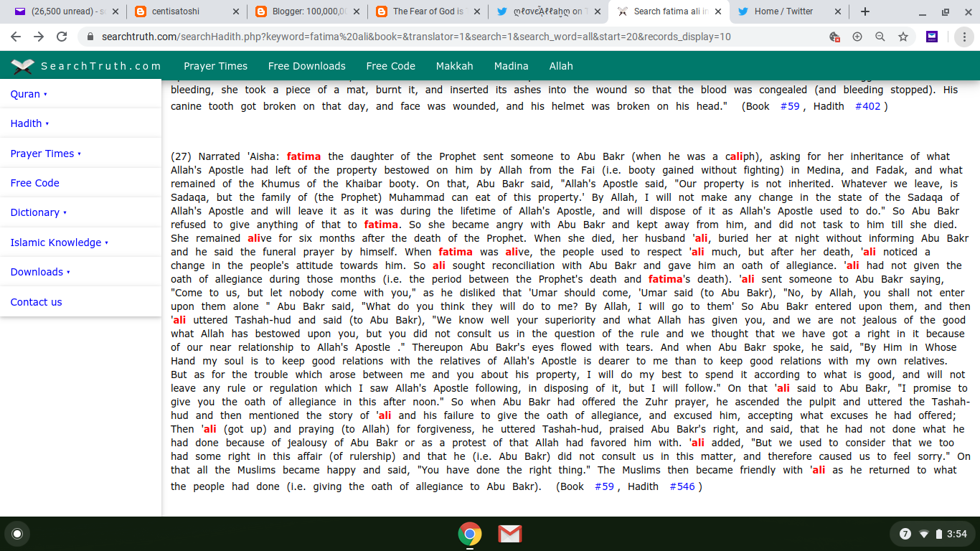
Task: Reload the page with the refresh icon
Action: (62, 37)
